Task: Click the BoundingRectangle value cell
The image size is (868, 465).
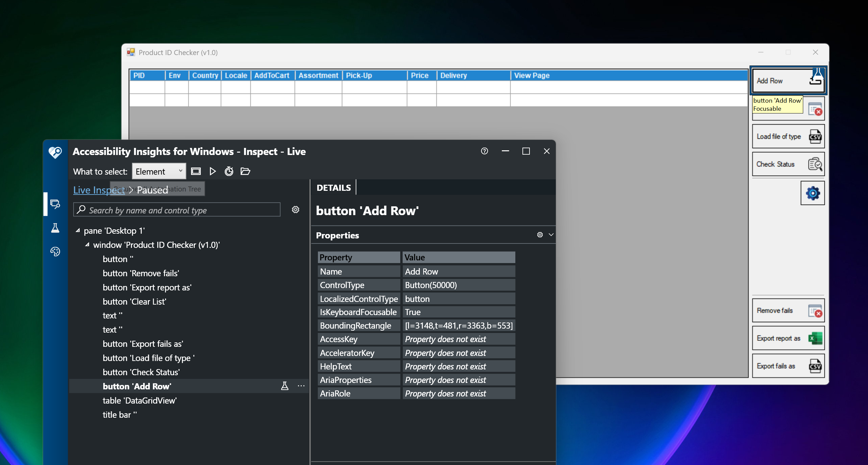Action: pyautogui.click(x=459, y=326)
